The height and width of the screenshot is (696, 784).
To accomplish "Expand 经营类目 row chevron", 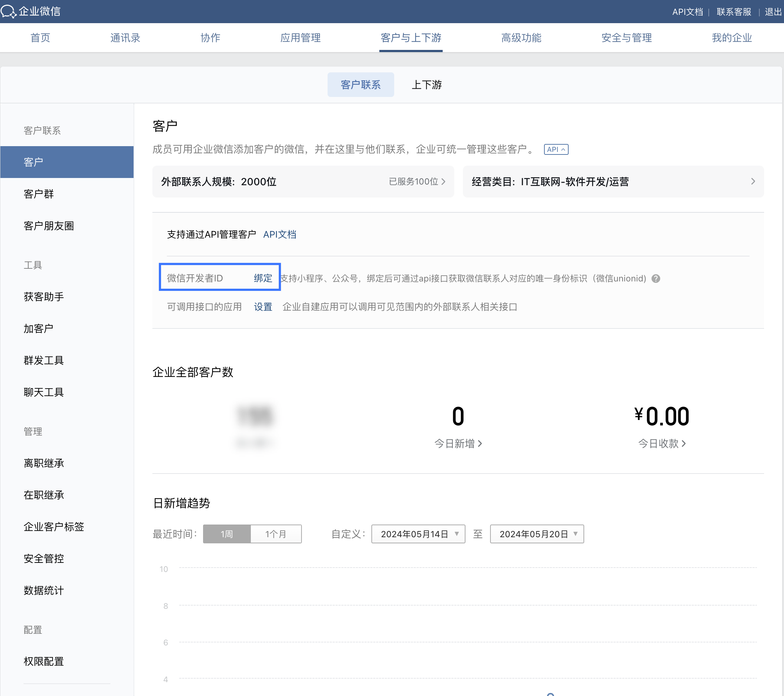I will click(753, 181).
